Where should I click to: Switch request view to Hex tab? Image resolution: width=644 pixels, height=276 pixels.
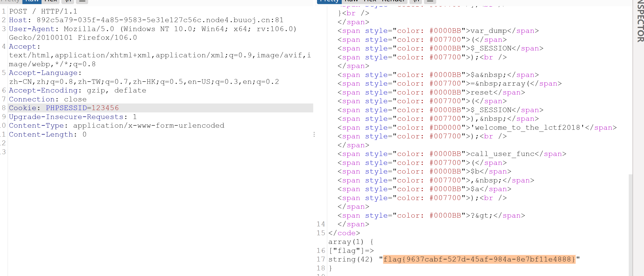click(50, 1)
